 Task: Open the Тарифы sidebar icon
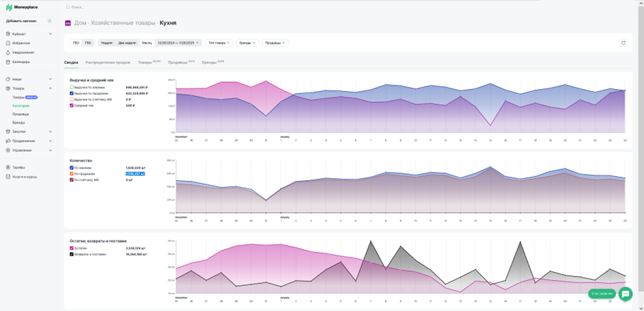click(x=8, y=168)
